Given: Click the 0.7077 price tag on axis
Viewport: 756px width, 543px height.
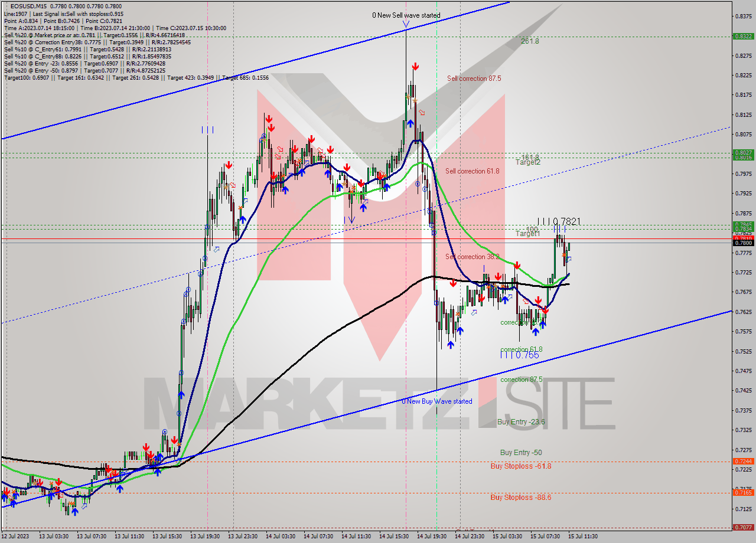Looking at the screenshot, I should 742,527.
